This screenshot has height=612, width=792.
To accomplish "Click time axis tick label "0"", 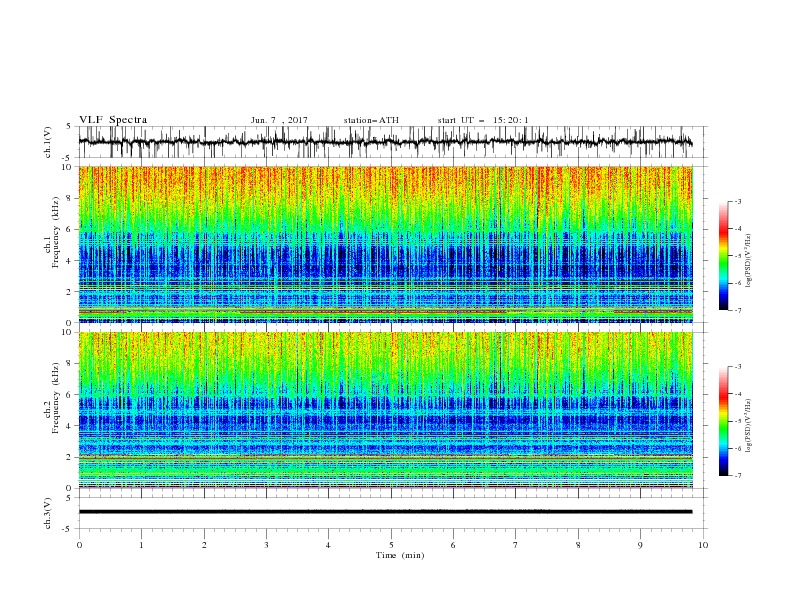I will (79, 545).
